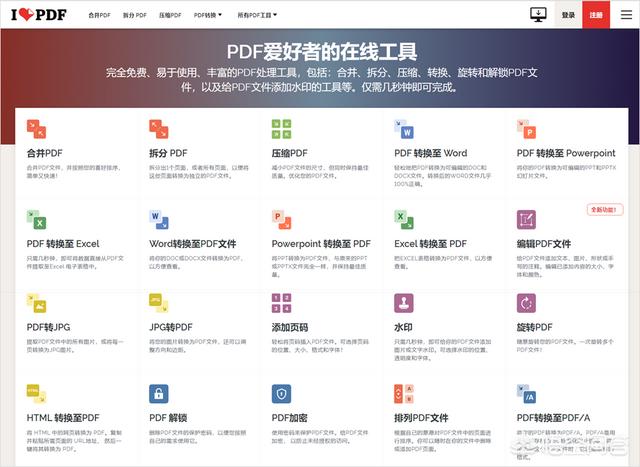This screenshot has width=640, height=467.
Task: Click the PDF 解锁 unlock padlock icon
Action: [x=159, y=394]
